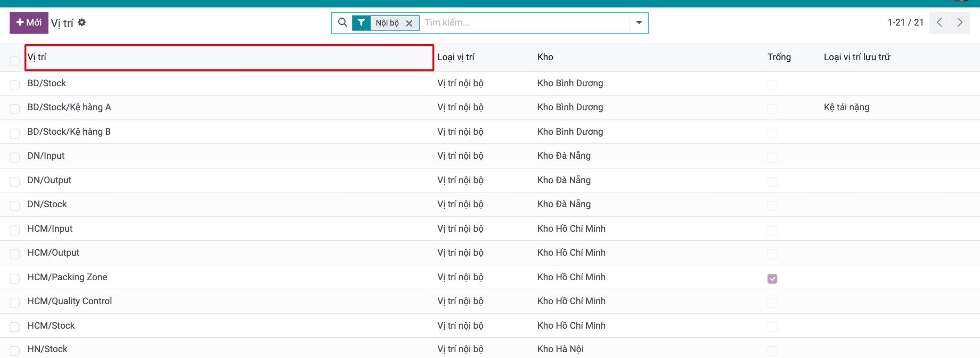The height and width of the screenshot is (358, 980).
Task: Open the DN/Output location
Action: (50, 180)
